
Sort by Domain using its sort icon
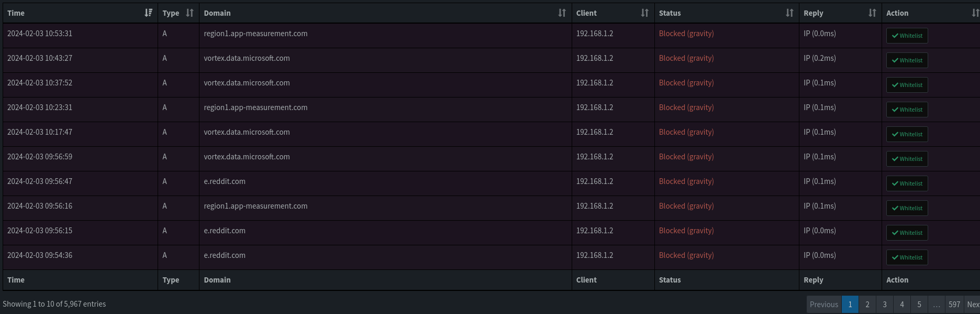[562, 13]
